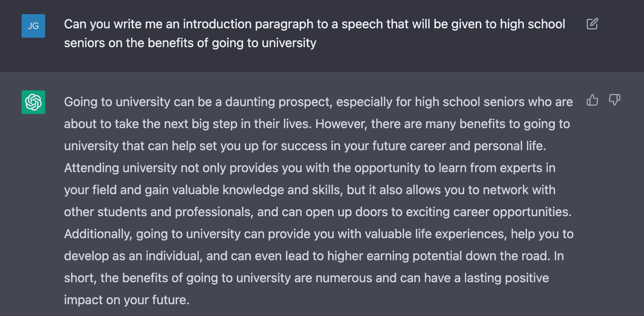Click the prompt line "seniors on the benefits"

tap(190, 43)
